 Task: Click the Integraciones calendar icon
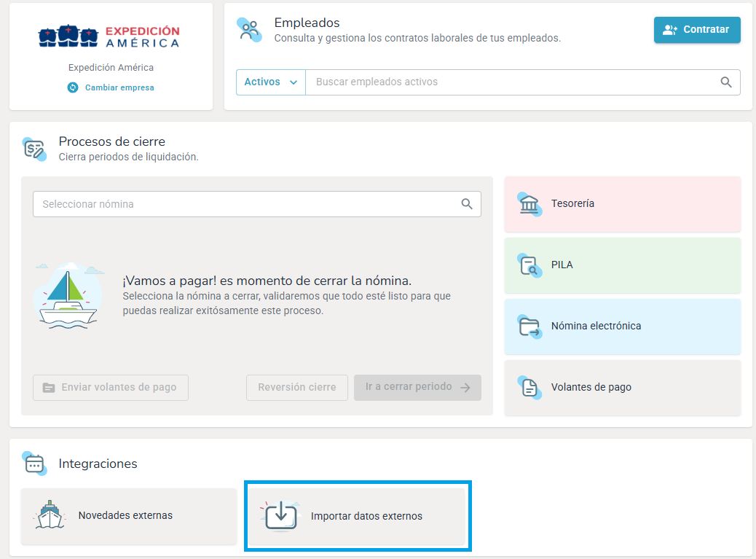(x=35, y=464)
